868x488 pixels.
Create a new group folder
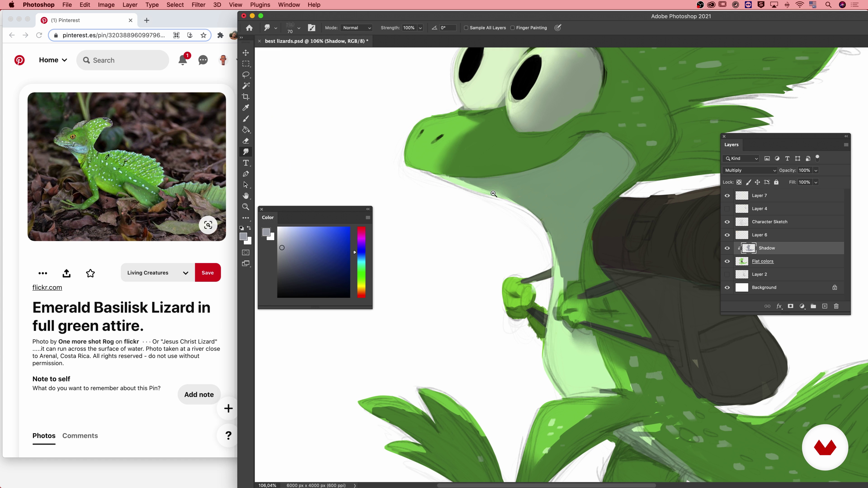814,306
